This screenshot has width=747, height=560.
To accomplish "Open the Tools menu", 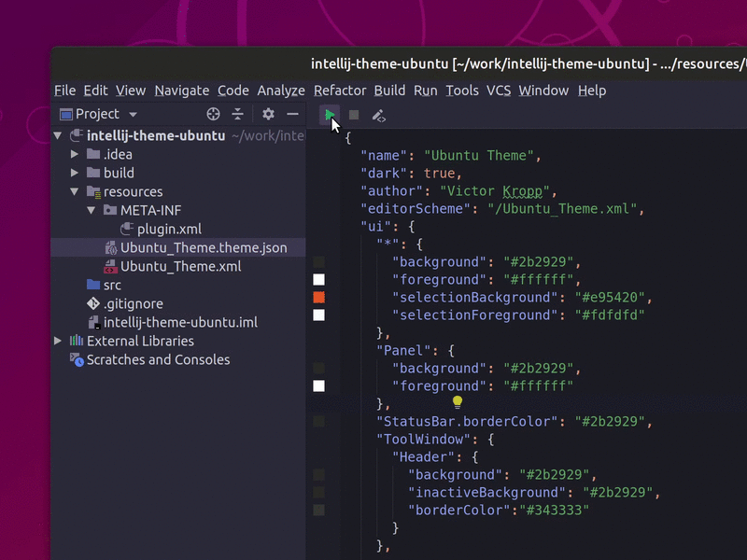I will 462,91.
